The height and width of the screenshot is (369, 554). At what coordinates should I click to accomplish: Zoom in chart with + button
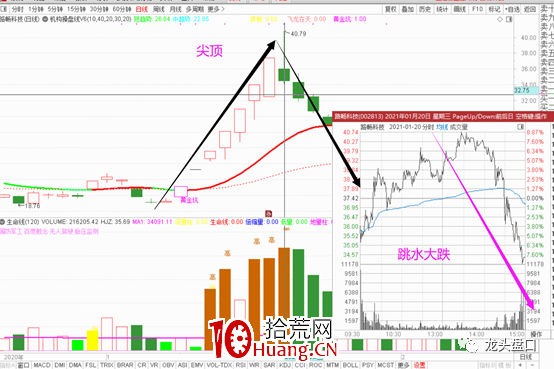(520, 365)
